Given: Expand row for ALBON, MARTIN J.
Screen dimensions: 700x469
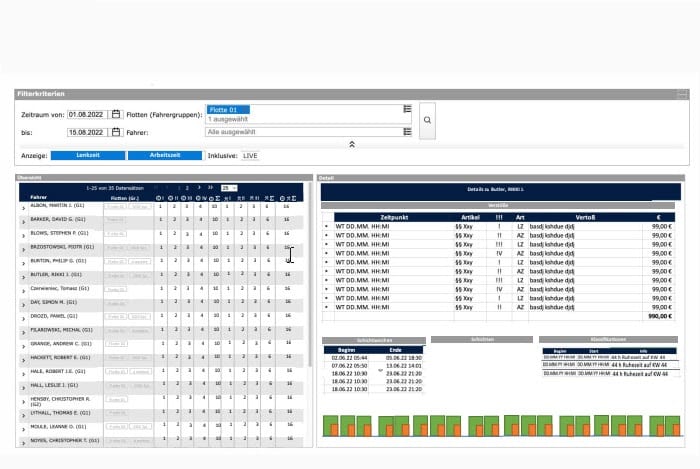Looking at the screenshot, I should coord(24,208).
